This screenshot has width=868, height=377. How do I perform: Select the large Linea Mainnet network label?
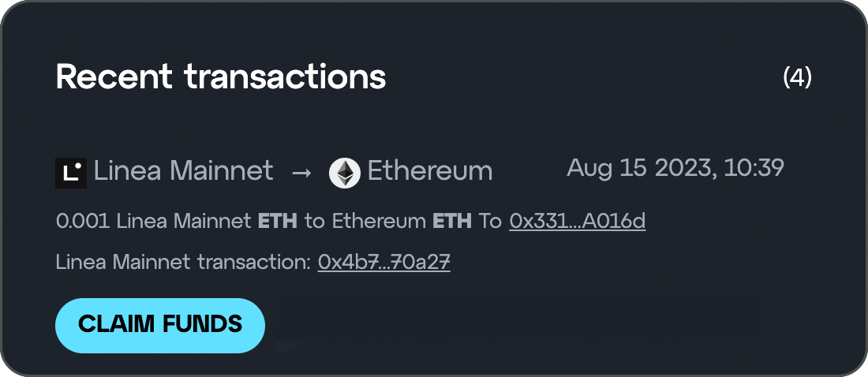click(x=183, y=170)
